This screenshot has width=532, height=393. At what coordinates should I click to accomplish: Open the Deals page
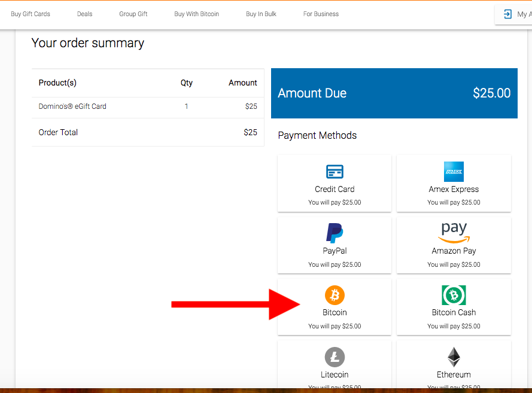coord(84,14)
